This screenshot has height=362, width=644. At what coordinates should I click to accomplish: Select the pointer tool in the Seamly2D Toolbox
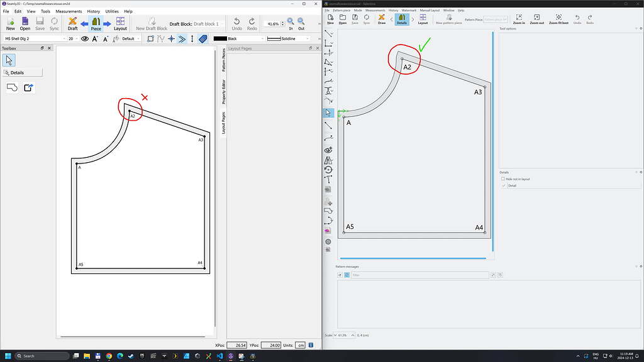tap(8, 60)
